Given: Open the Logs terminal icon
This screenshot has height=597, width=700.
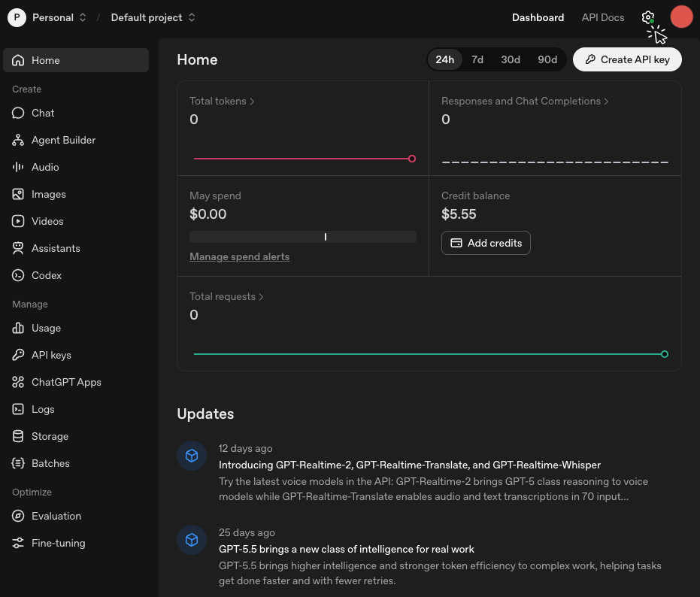Looking at the screenshot, I should [x=18, y=409].
